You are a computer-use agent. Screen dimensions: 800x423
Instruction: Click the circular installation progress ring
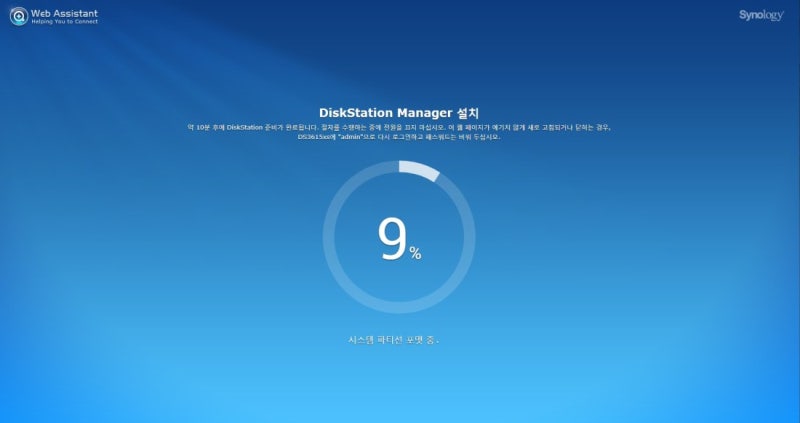point(399,237)
